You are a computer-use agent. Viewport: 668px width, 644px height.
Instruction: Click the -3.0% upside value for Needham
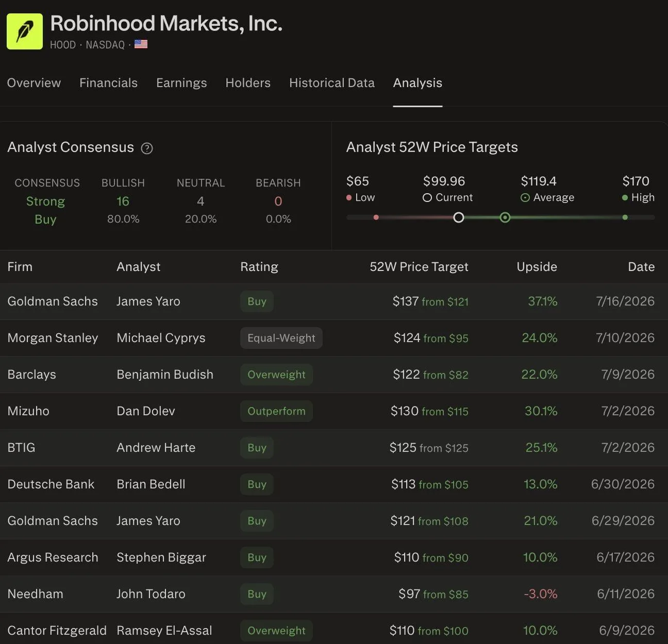point(541,594)
